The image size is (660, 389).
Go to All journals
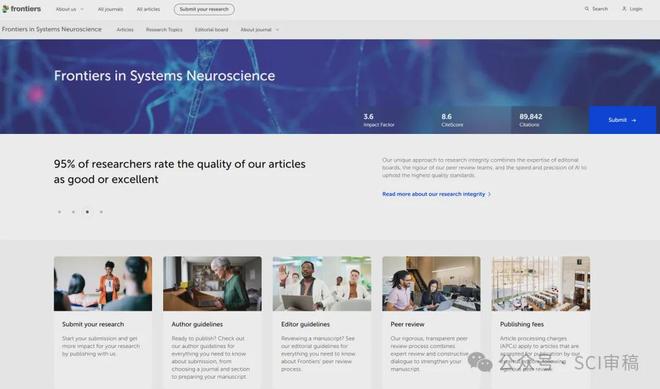(x=110, y=9)
